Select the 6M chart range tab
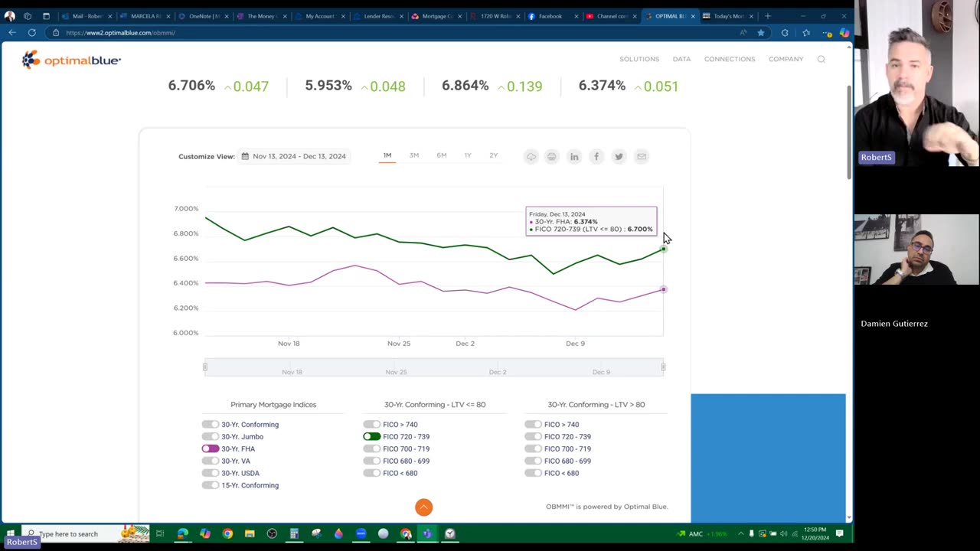Screen dimensions: 980x551 pyautogui.click(x=442, y=156)
